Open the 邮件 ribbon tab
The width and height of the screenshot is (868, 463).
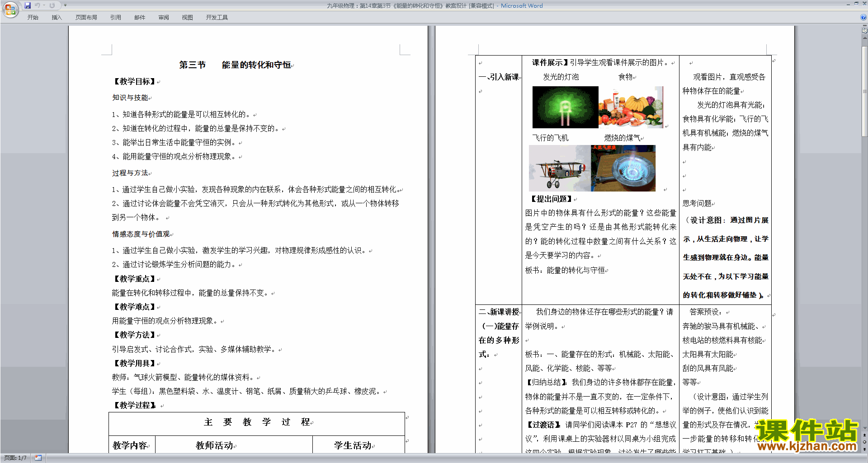[140, 18]
